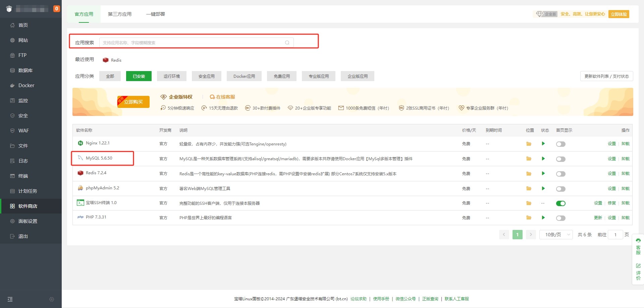Toggle 首页显示 switch for Nginx 1.22.1
The image size is (644, 308).
pos(561,144)
